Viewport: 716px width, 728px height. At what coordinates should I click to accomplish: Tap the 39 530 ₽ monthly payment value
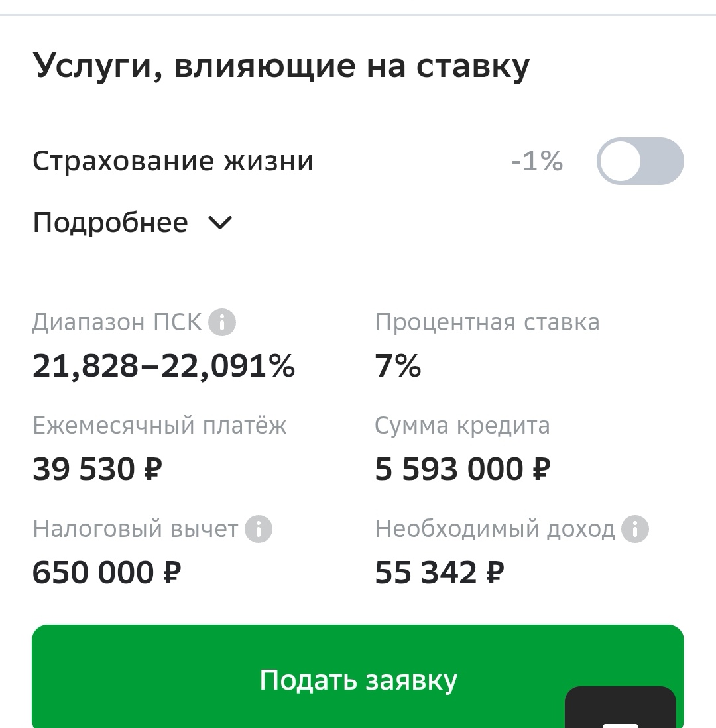click(x=97, y=469)
